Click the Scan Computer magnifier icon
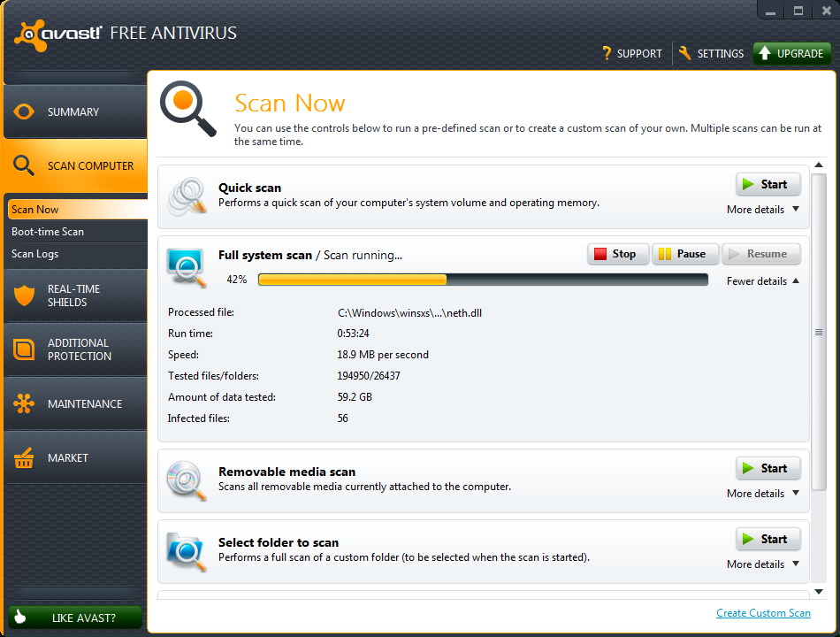The image size is (840, 637). [24, 165]
